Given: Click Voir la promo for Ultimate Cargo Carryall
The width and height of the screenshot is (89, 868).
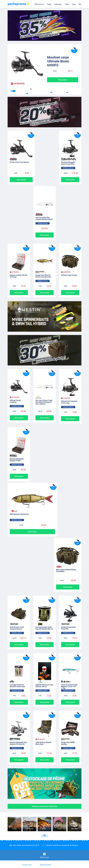Looking at the screenshot, I should tap(70, 292).
